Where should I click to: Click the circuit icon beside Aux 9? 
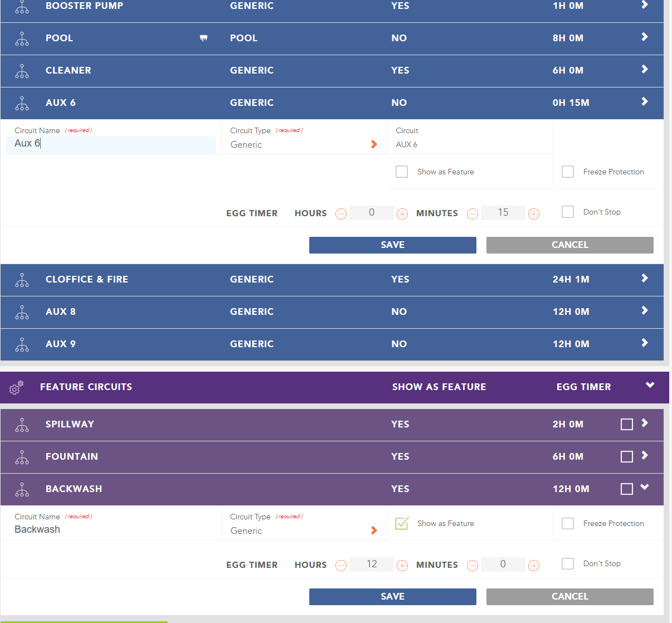tap(22, 345)
